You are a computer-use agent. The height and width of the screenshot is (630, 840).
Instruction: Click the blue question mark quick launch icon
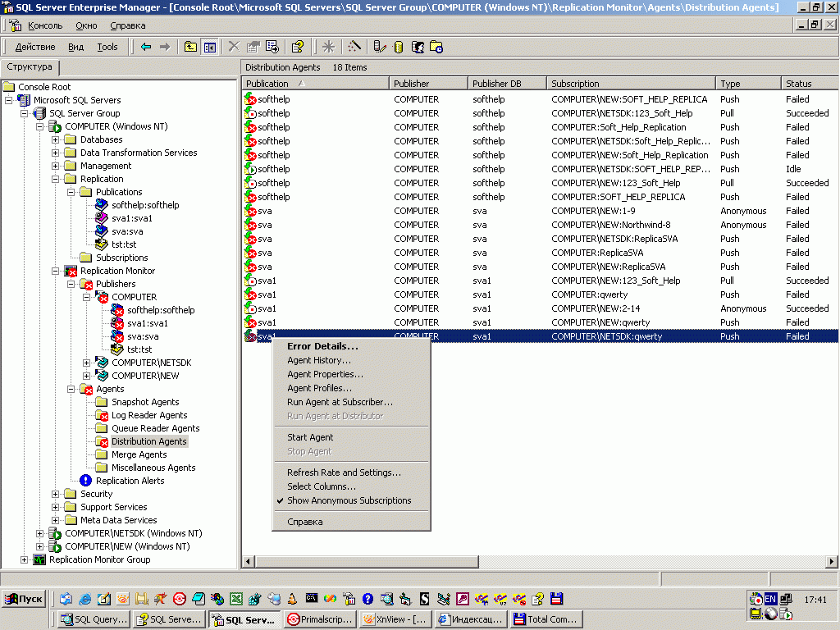pyautogui.click(x=367, y=599)
